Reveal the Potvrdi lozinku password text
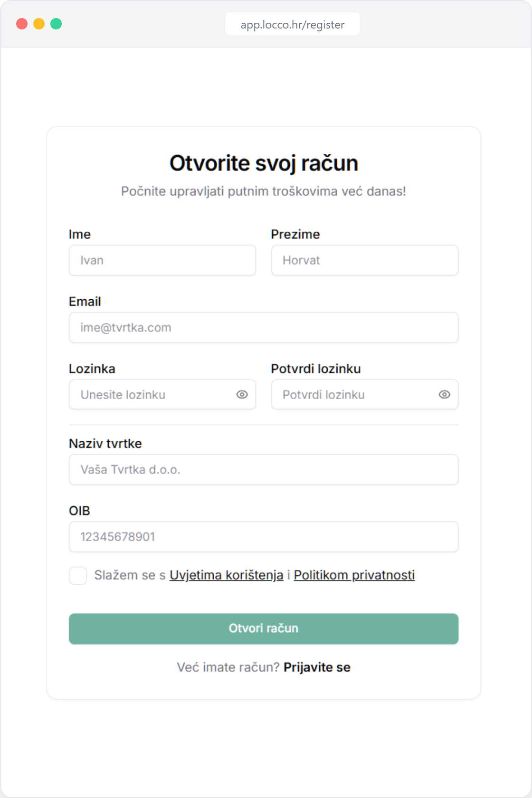532x798 pixels. (445, 394)
